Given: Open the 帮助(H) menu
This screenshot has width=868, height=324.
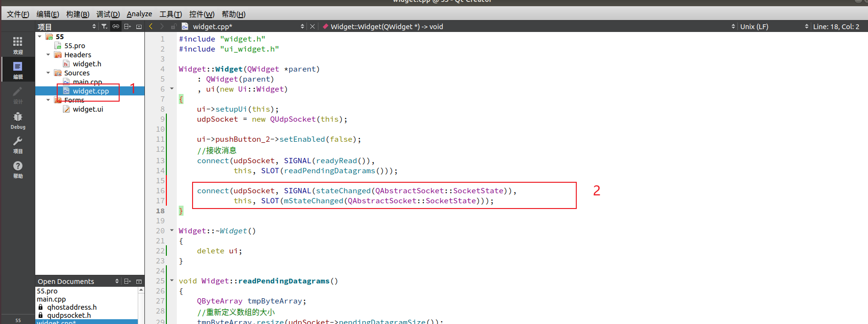Looking at the screenshot, I should pyautogui.click(x=234, y=14).
